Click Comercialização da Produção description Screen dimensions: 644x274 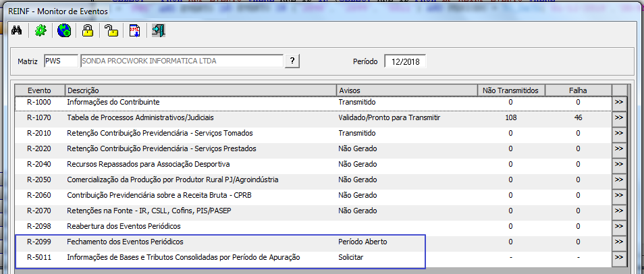pos(173,180)
